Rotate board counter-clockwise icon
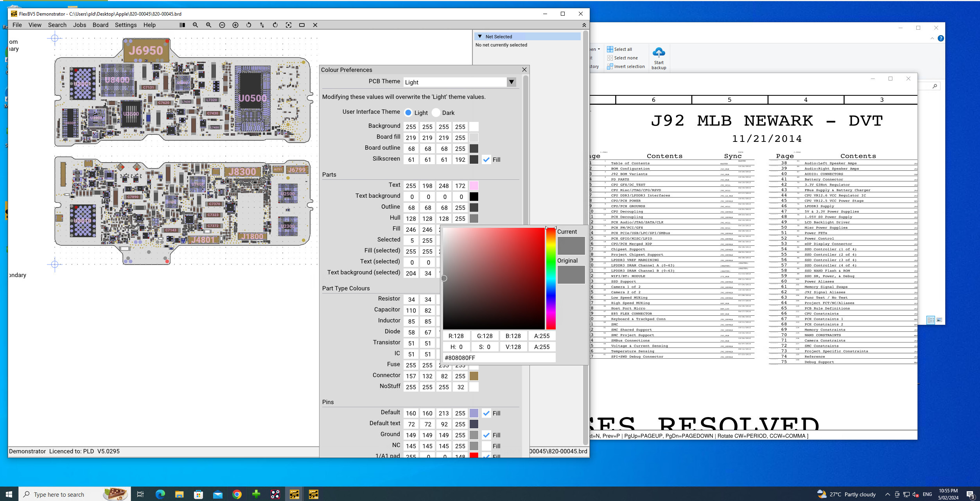The width and height of the screenshot is (980, 501). (249, 25)
